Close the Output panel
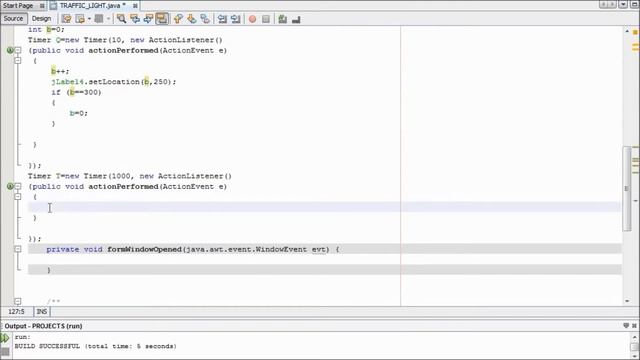Viewport: 640px width, 360px height. pyautogui.click(x=634, y=325)
